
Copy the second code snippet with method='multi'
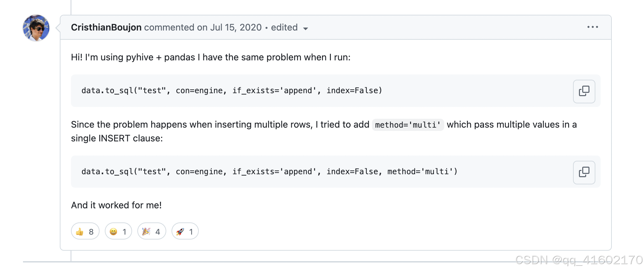point(584,172)
